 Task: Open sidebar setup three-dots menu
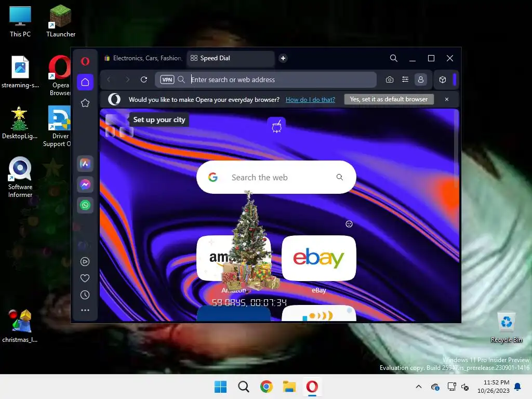pos(85,310)
